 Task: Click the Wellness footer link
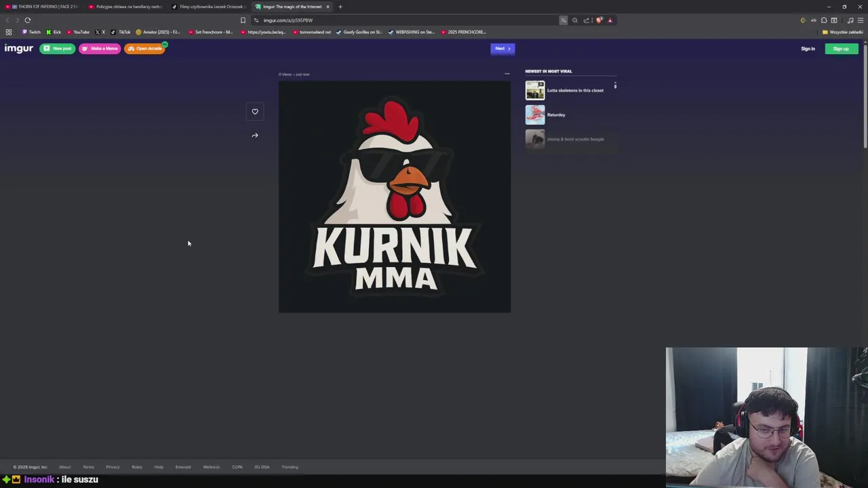[212, 467]
